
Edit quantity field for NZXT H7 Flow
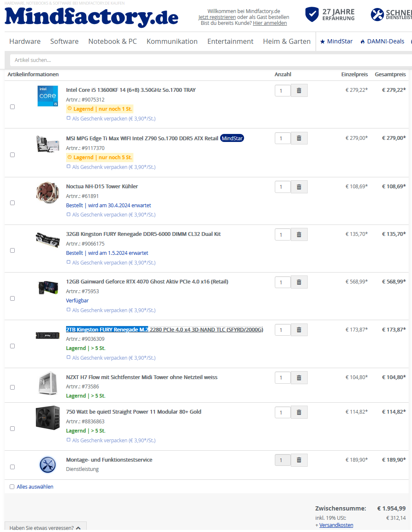pos(282,378)
